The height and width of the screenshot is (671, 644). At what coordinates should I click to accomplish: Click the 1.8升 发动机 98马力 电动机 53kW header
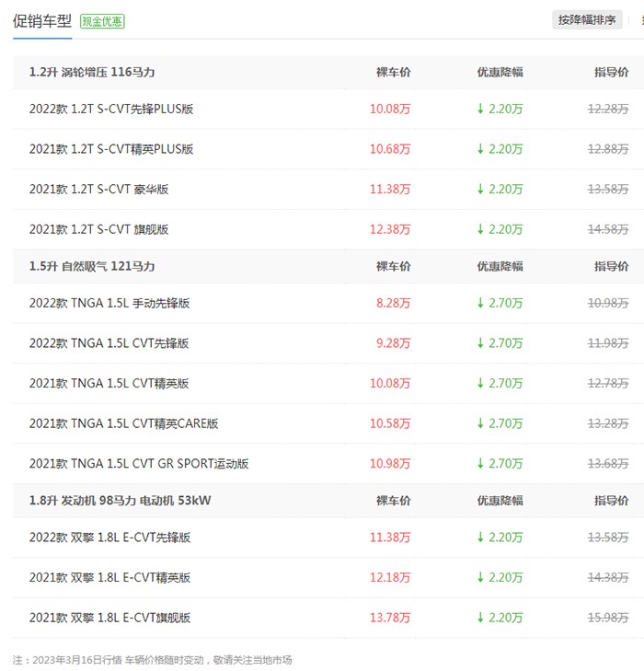pos(121,500)
